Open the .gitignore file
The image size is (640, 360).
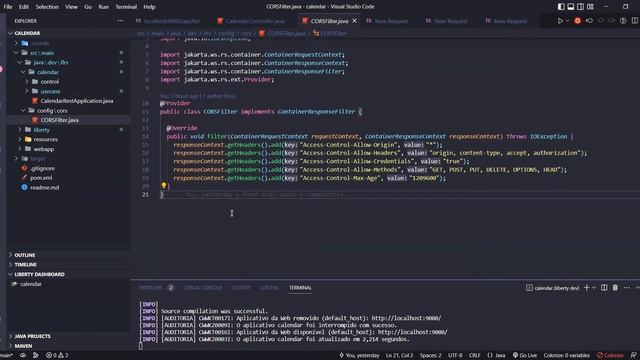click(42, 168)
